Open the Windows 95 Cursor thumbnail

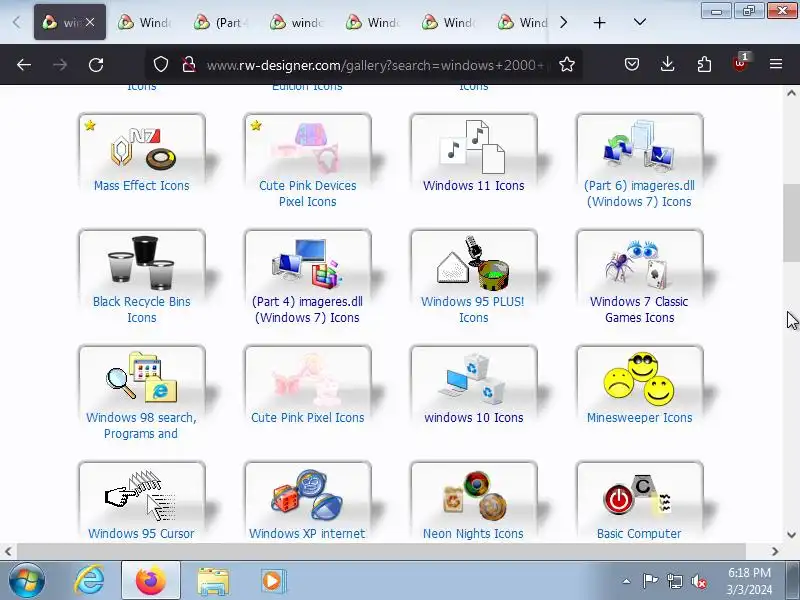[142, 493]
